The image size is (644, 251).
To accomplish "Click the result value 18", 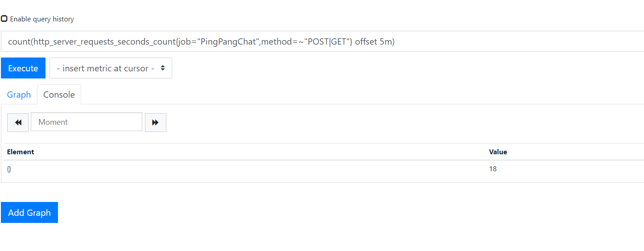I will (x=493, y=169).
